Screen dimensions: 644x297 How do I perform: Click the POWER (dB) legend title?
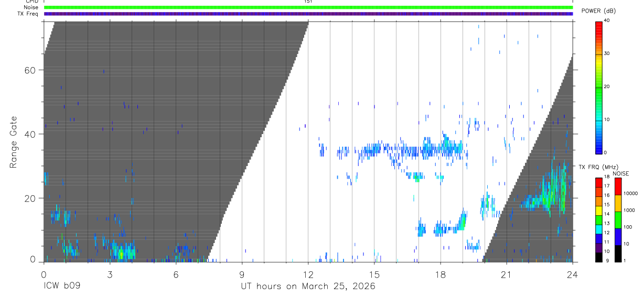(x=598, y=11)
